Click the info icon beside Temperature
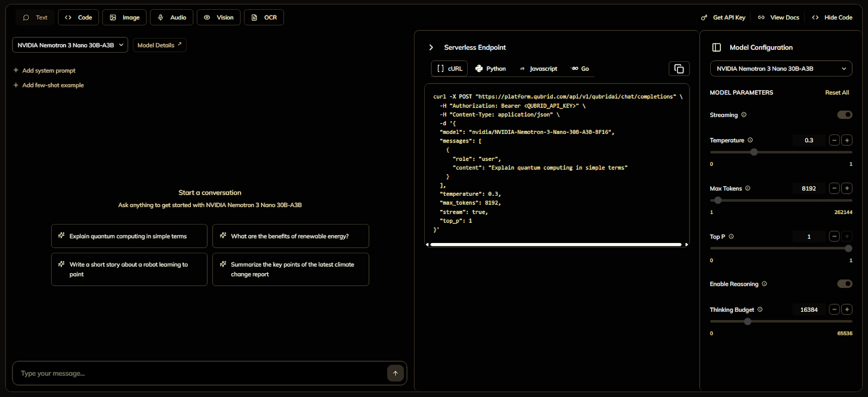The height and width of the screenshot is (397, 868). [x=750, y=140]
